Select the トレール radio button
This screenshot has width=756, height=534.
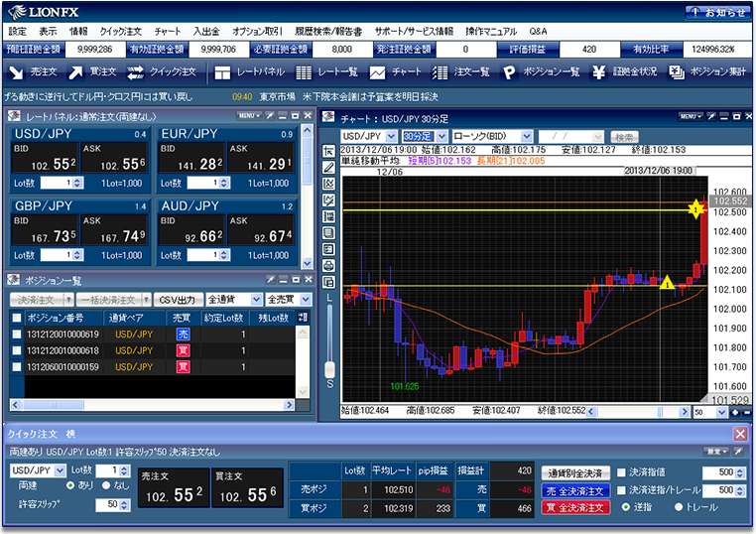679,507
